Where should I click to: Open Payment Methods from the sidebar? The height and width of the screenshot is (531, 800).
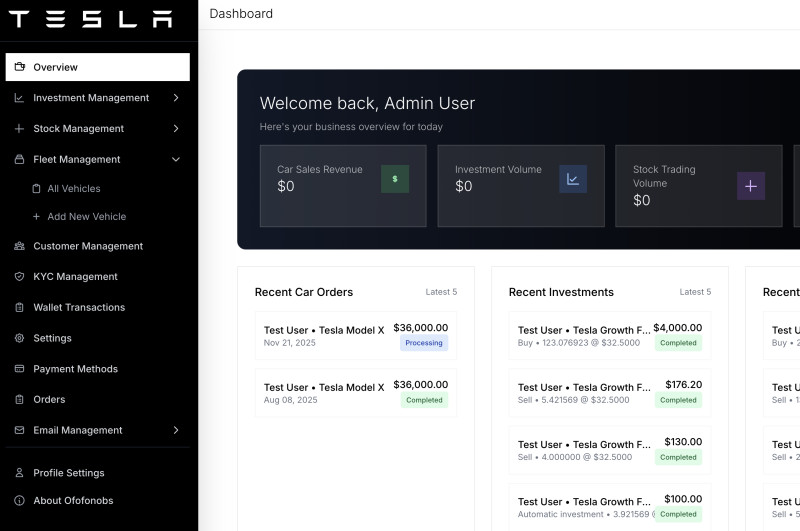tap(75, 369)
